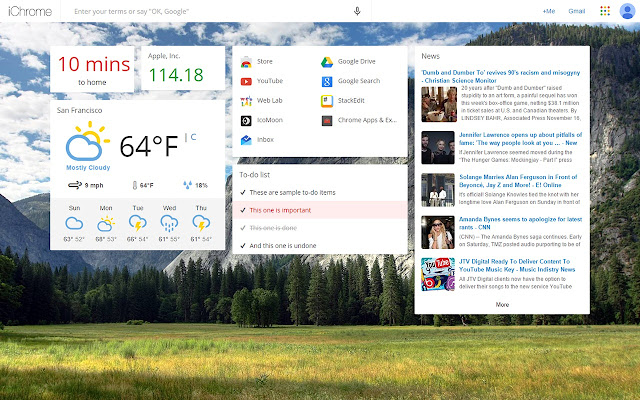The height and width of the screenshot is (400, 640).
Task: Open the Solange Marries Alan Ferguson headline
Action: [518, 181]
